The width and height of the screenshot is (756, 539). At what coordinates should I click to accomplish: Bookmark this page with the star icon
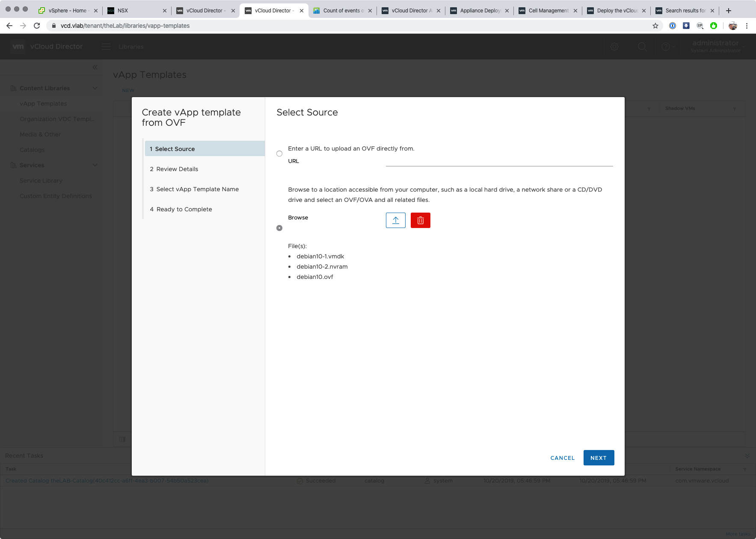[x=655, y=26]
